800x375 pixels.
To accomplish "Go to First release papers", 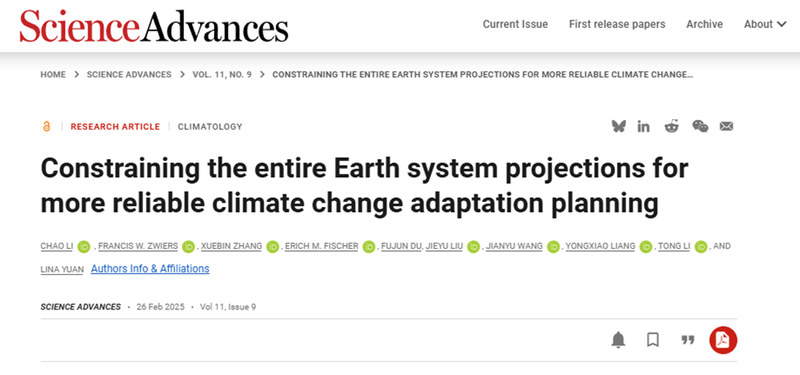I will (x=617, y=24).
